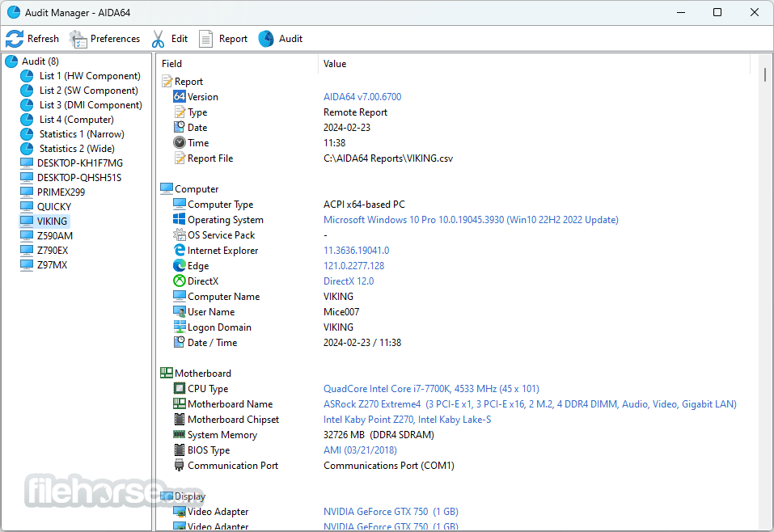
Task: Click the CPU Type chip icon
Action: (180, 388)
